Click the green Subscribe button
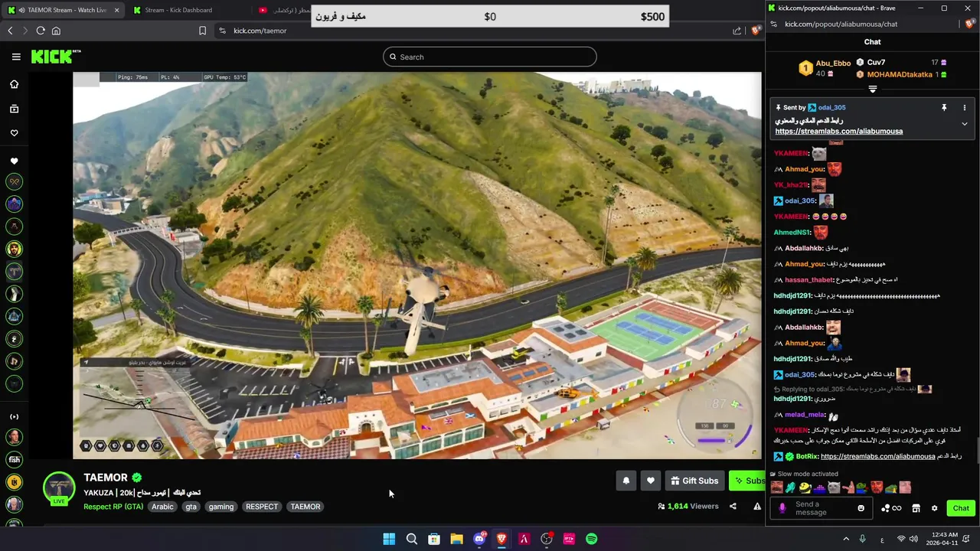Screen dimensions: 980x551 [746, 481]
